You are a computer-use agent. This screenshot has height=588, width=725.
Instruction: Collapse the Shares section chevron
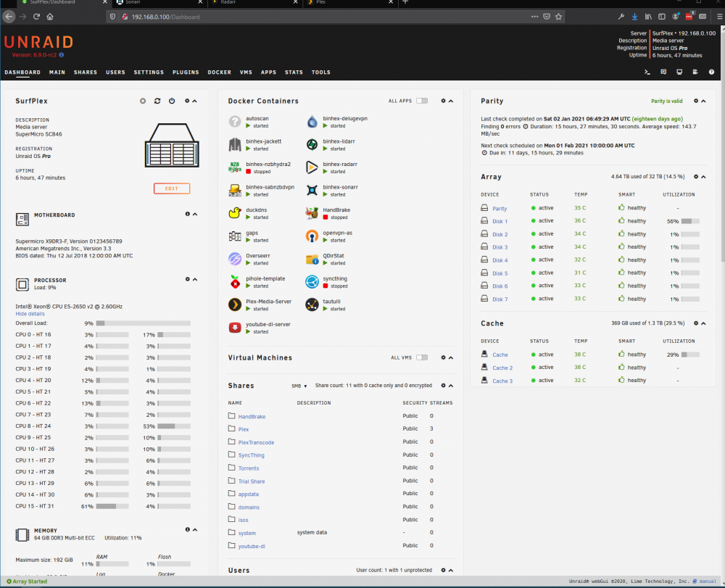451,386
